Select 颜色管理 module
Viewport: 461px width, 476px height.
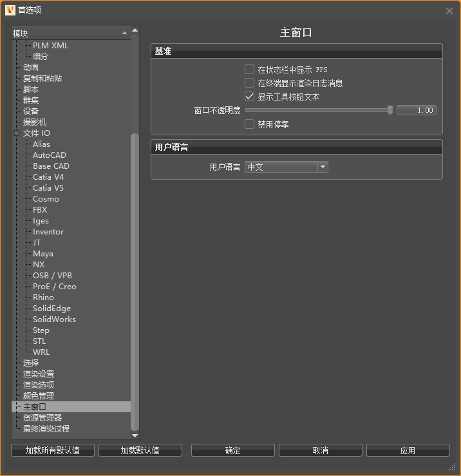(39, 395)
